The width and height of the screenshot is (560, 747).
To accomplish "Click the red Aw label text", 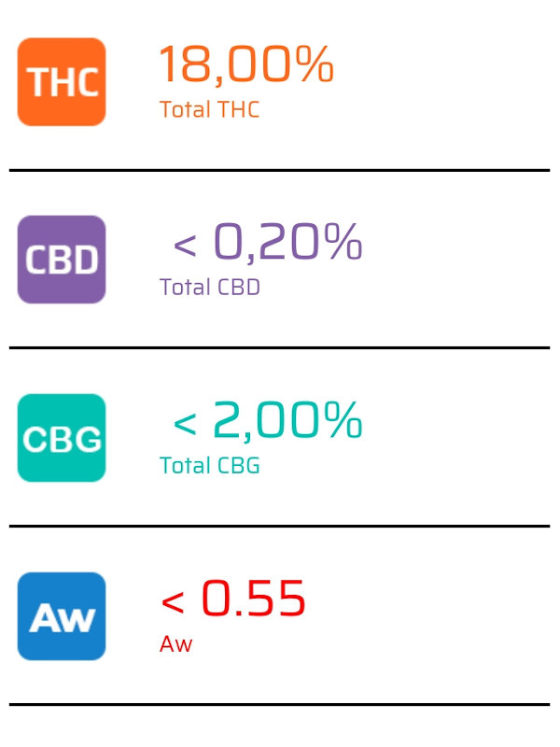I will point(176,644).
